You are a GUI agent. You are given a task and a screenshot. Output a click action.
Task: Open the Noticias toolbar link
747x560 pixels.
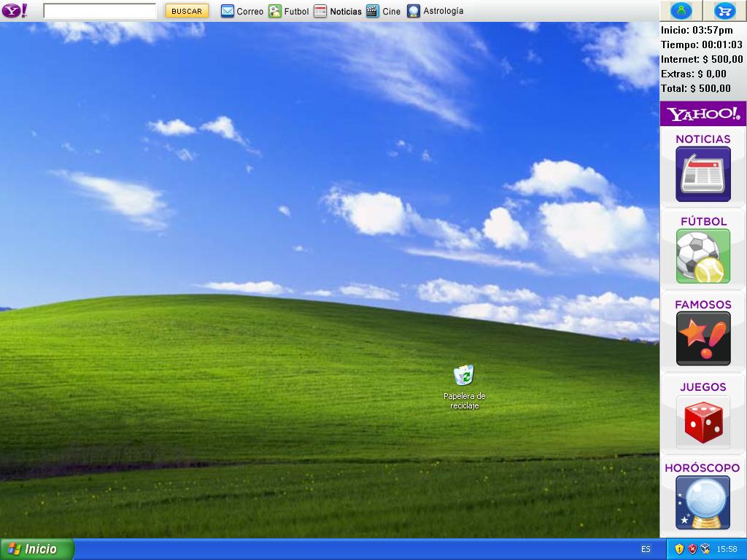point(346,12)
